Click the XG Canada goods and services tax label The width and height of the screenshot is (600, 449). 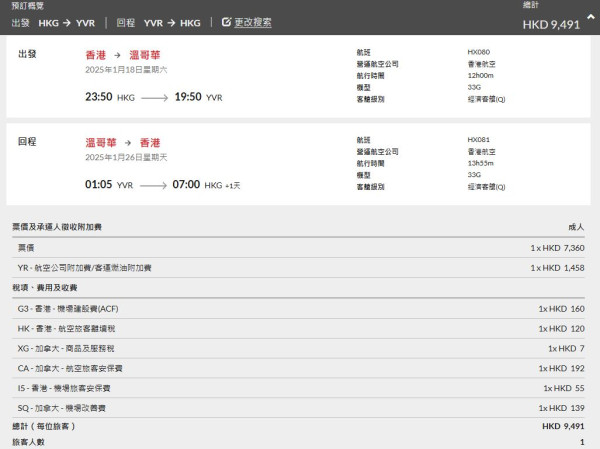coord(66,348)
